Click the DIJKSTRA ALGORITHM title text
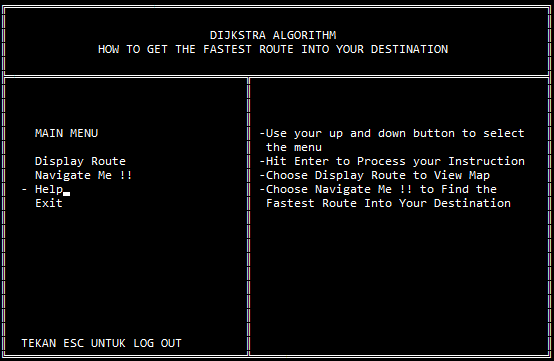Image resolution: width=554 pixels, height=361 pixels. [x=273, y=35]
